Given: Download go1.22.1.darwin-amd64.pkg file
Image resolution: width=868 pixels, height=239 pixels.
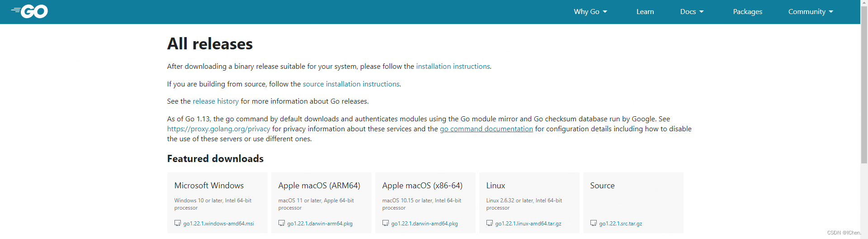Looking at the screenshot, I should pos(425,224).
